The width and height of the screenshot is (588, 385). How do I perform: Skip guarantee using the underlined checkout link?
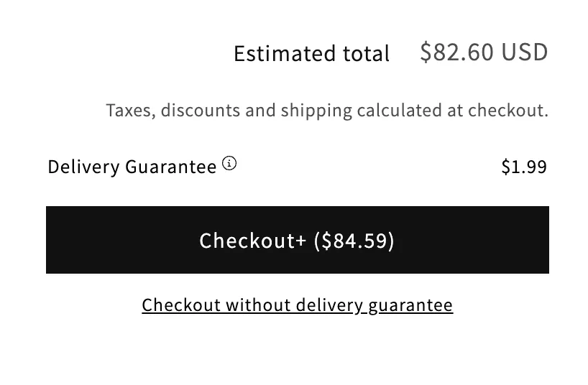[297, 305]
